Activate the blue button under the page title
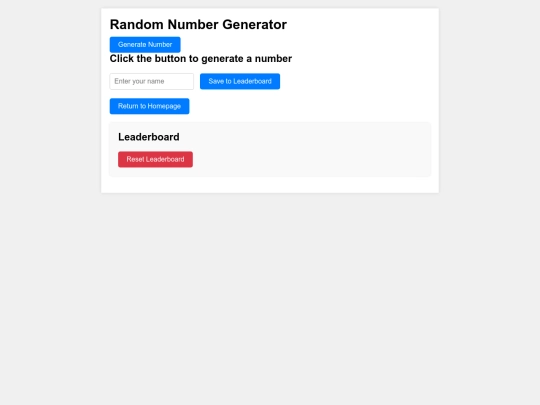 tap(145, 44)
